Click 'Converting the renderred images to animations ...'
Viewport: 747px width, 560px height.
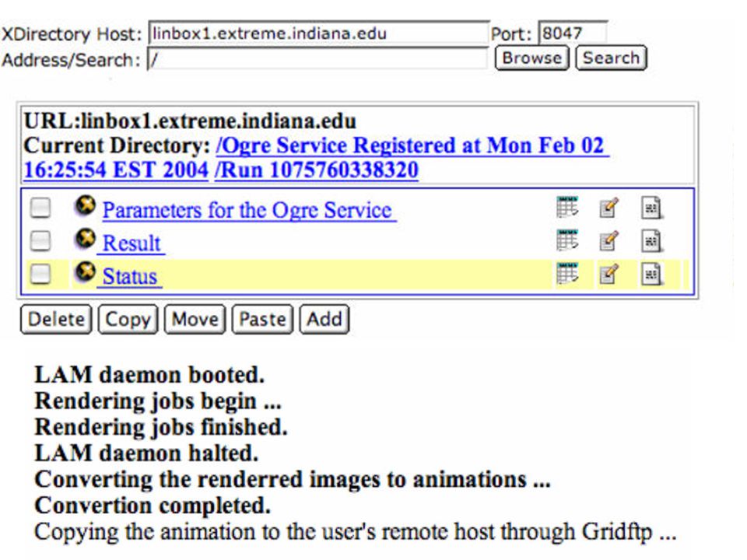click(293, 480)
